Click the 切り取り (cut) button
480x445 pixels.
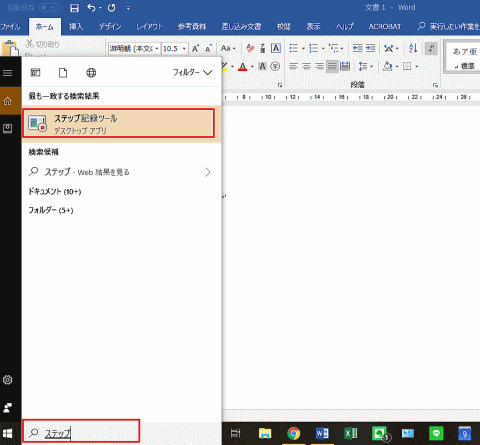(43, 44)
